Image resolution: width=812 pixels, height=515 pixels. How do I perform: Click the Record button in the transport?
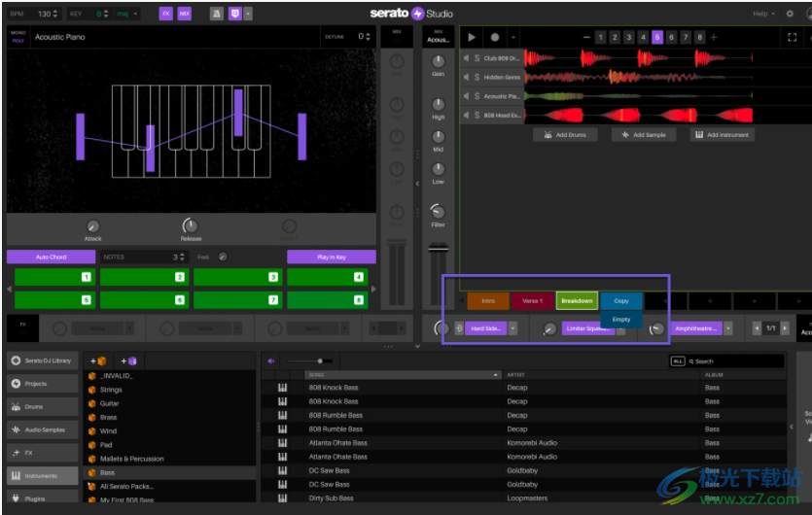click(x=495, y=37)
